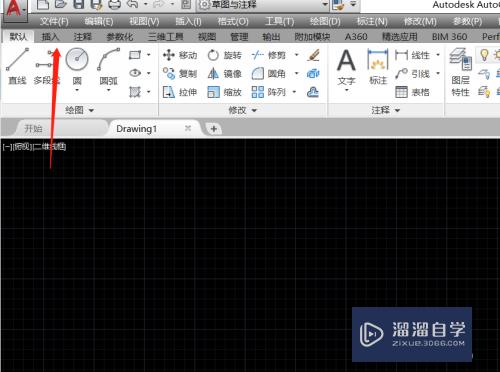Open the 工具(T) menu
The height and width of the screenshot is (372, 500).
tap(279, 22)
